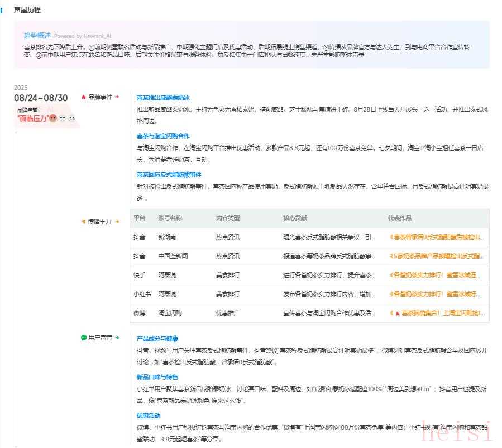Click the 面临压力 reputation label

coord(32,119)
